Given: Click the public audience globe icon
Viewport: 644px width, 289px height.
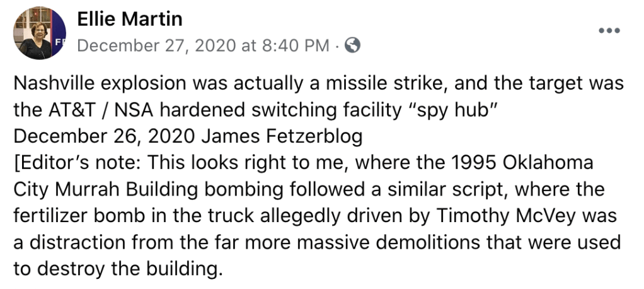Looking at the screenshot, I should (x=354, y=45).
